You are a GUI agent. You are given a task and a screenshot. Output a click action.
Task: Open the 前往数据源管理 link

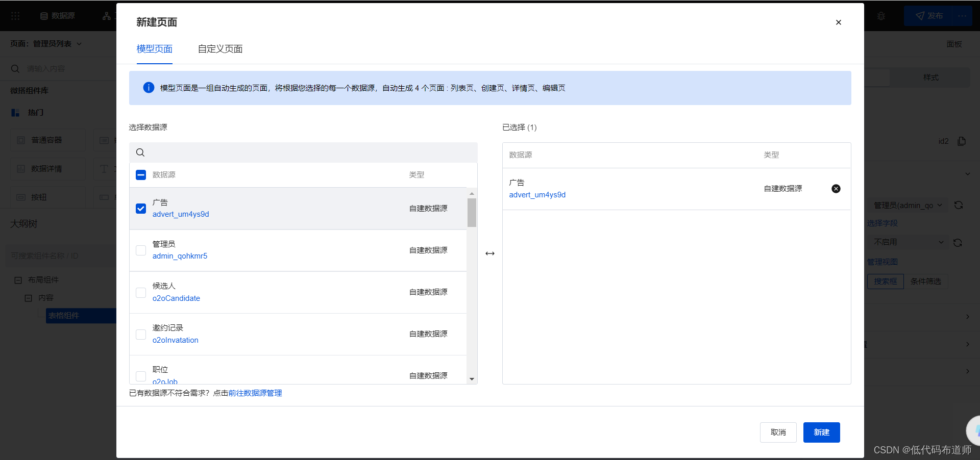[x=255, y=393]
